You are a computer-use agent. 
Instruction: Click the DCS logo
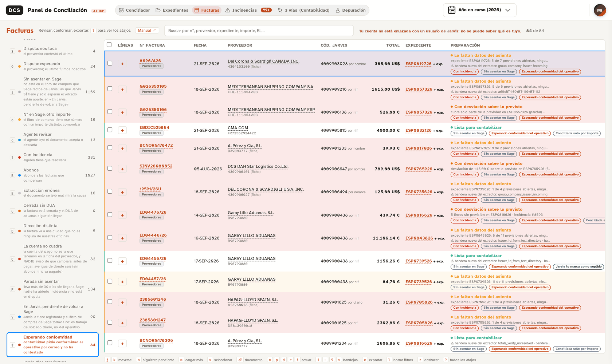15,10
